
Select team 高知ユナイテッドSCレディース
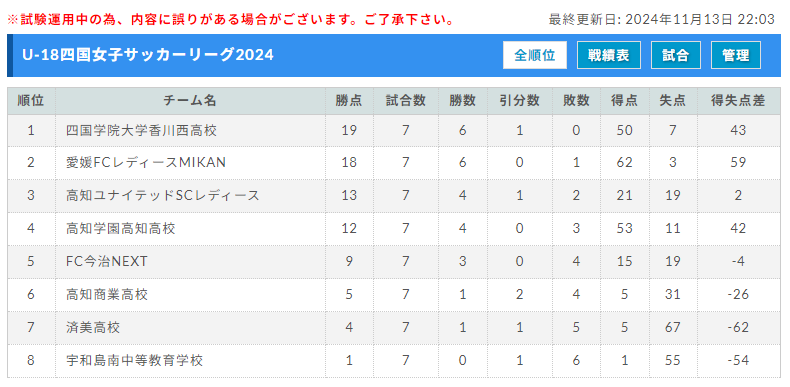[163, 195]
